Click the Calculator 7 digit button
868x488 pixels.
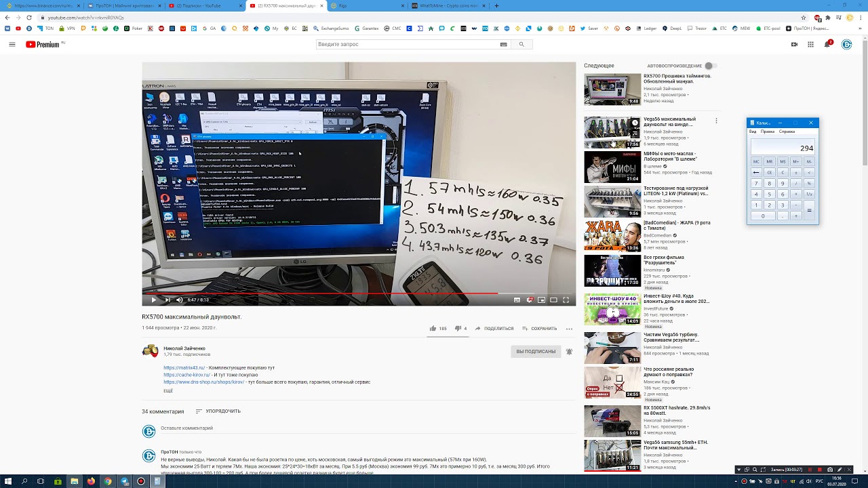click(756, 183)
